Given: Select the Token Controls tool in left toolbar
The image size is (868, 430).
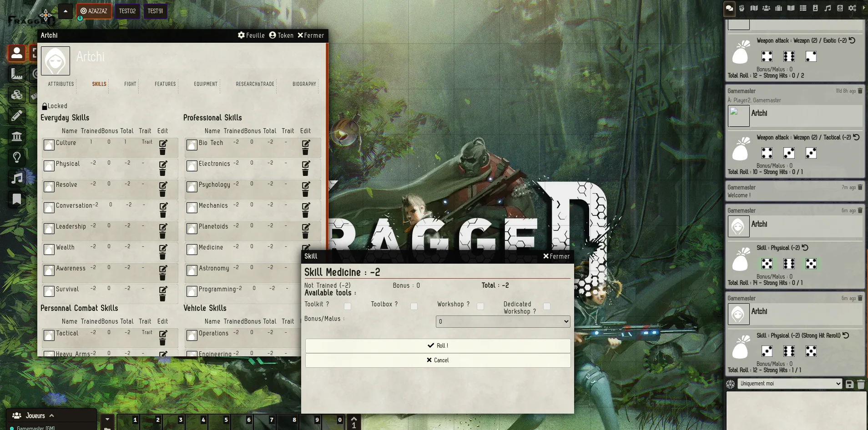Looking at the screenshot, I should point(17,53).
